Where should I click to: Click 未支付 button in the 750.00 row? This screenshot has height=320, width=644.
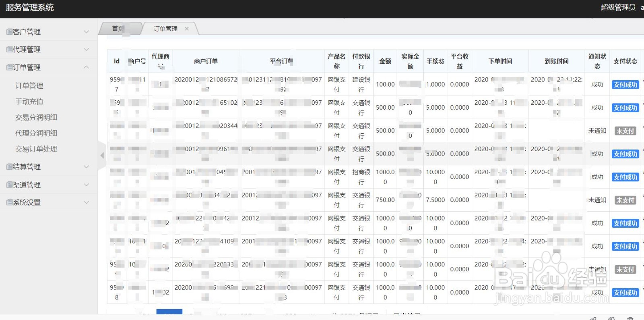(625, 200)
